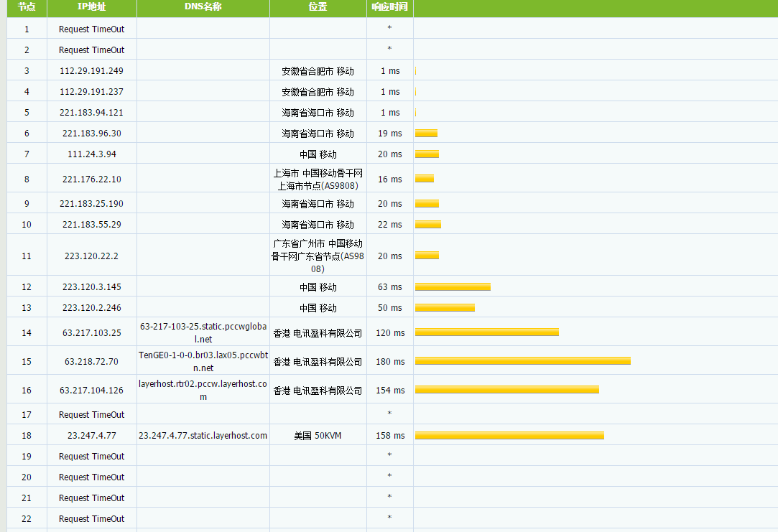Click the 180 ms response time
Viewport: 778px width, 532px height.
click(390, 361)
